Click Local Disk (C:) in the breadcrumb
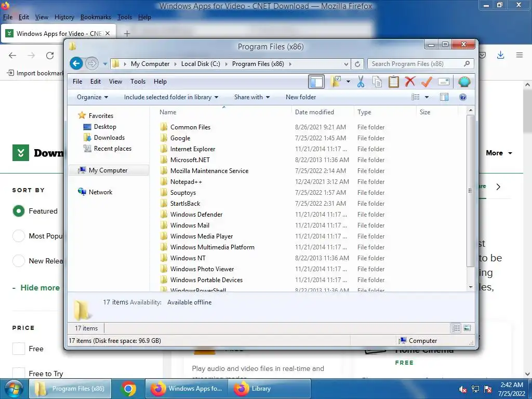Viewport: 532px width, 399px height. [x=201, y=64]
